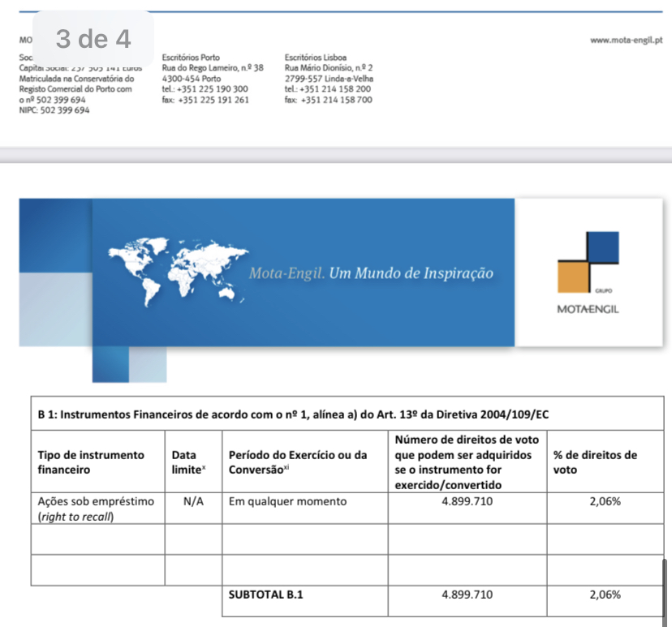Viewport: 672px width, 627px height.
Task: Select the 'Escritórios Porto' heading
Action: [x=191, y=58]
